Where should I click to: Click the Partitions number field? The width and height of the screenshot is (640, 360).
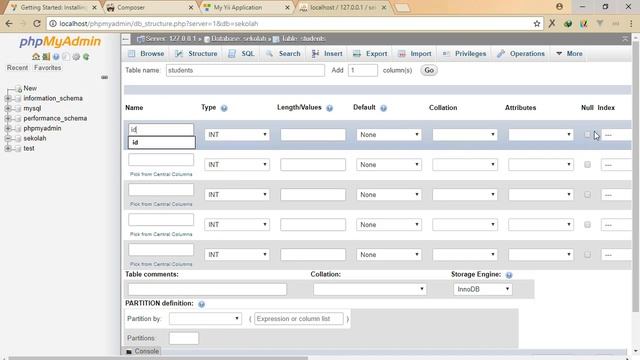click(184, 338)
